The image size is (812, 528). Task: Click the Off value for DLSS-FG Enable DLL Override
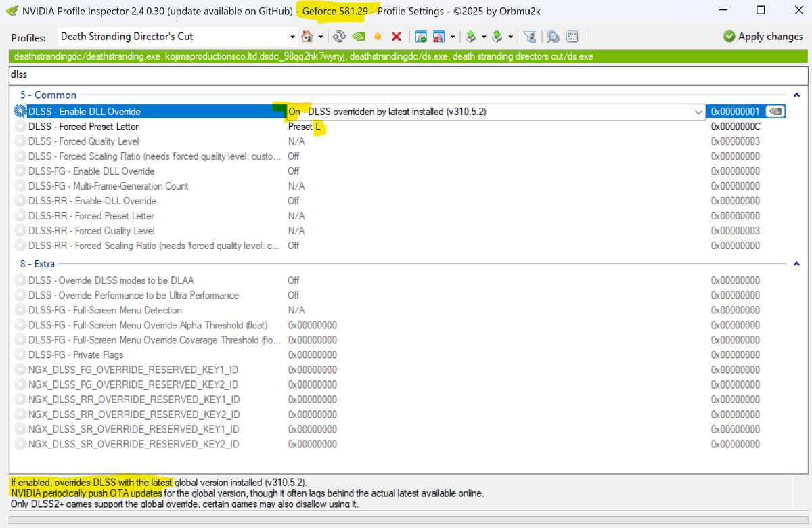click(293, 171)
